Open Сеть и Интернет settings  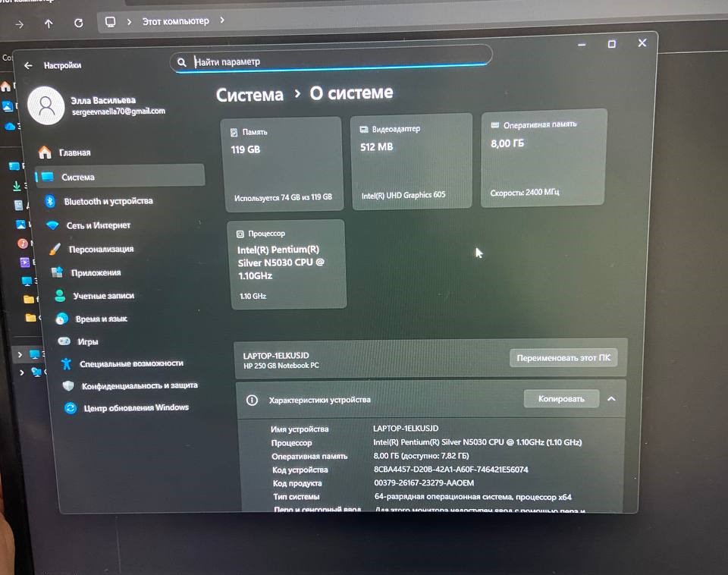click(x=98, y=225)
